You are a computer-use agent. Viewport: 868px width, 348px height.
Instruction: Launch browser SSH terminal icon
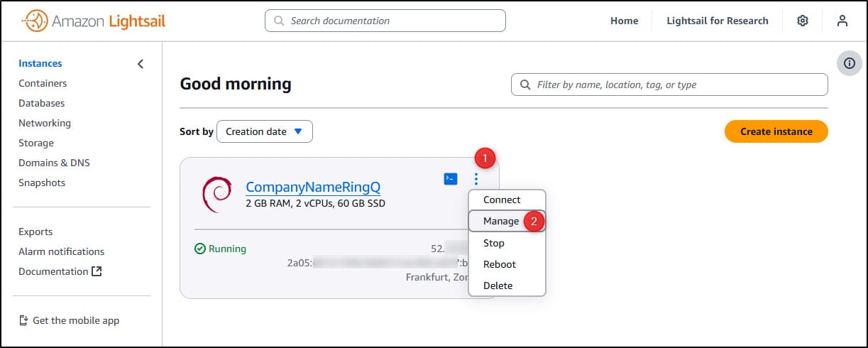451,179
